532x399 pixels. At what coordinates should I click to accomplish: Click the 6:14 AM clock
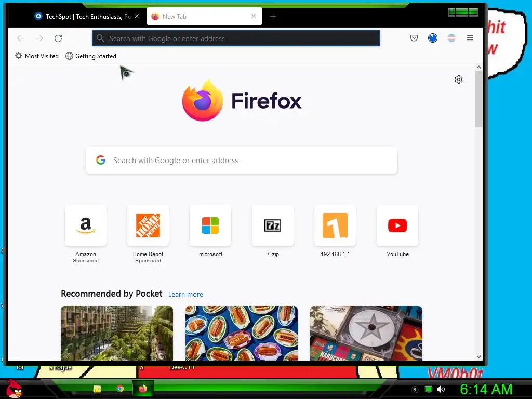click(486, 389)
